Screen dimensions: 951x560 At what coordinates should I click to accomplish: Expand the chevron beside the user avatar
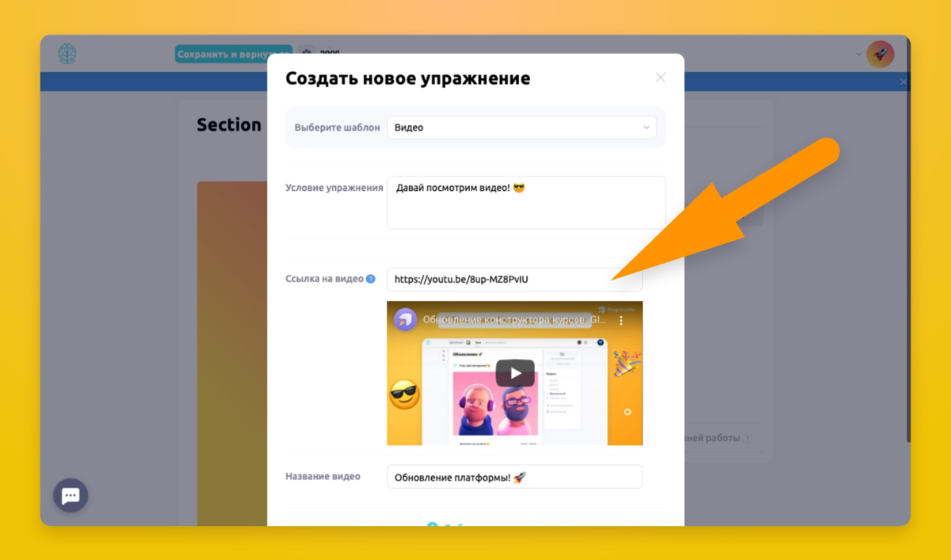[x=858, y=55]
